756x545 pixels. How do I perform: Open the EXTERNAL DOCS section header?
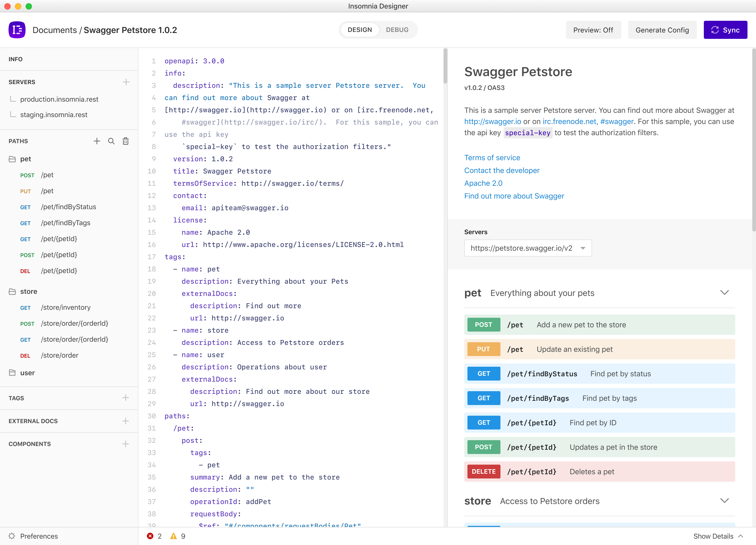pyautogui.click(x=33, y=421)
